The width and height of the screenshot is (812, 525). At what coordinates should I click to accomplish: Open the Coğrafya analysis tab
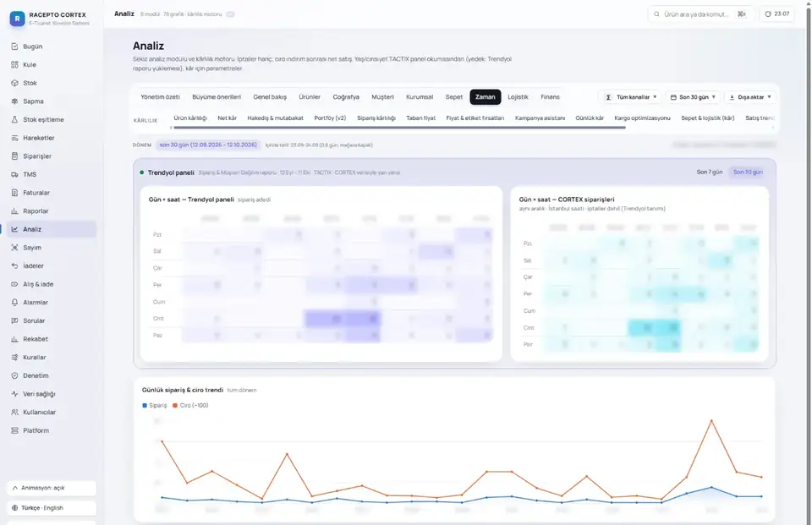[x=346, y=97]
